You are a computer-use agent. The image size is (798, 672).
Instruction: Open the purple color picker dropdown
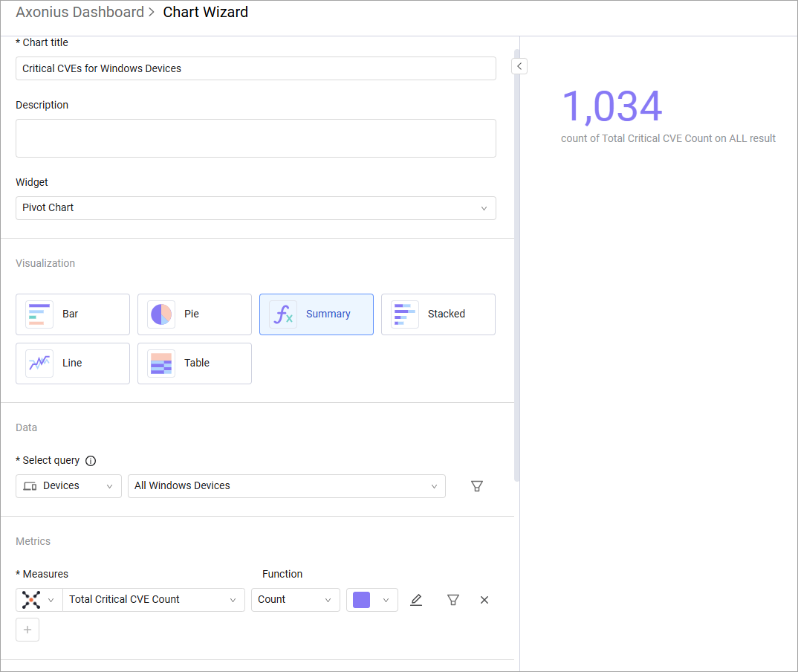pos(372,600)
